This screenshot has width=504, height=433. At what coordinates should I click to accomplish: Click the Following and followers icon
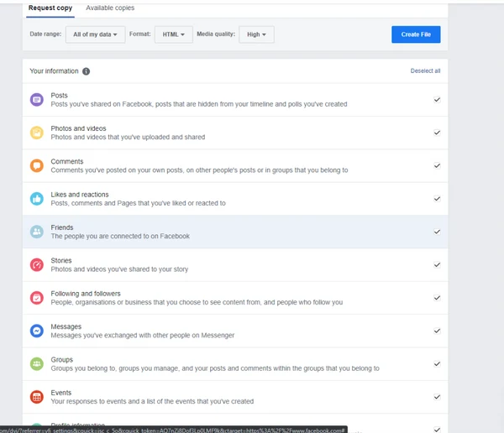(x=37, y=298)
